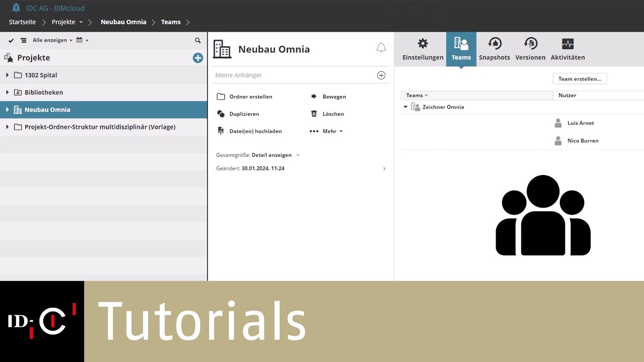Click the Zeichner Omnia team icon
Image resolution: width=644 pixels, height=362 pixels.
(x=415, y=107)
